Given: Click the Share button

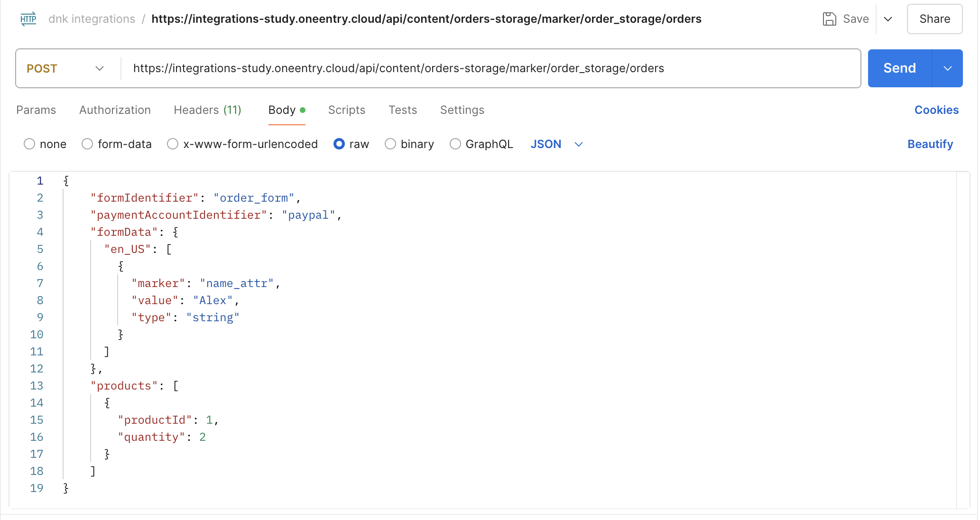Looking at the screenshot, I should (934, 19).
